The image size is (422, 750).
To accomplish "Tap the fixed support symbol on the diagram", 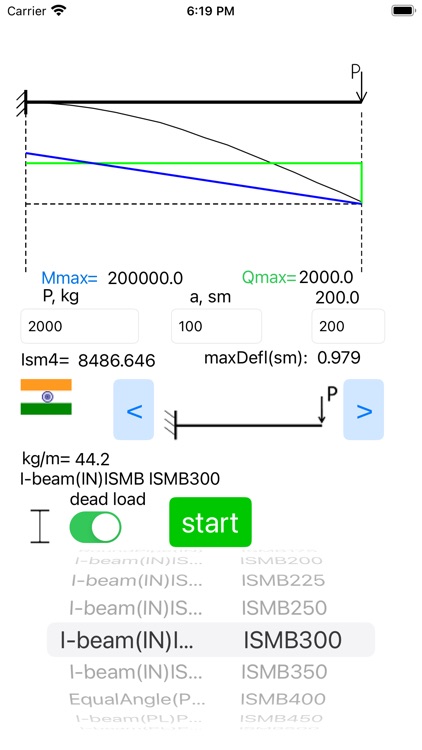I will [22, 103].
